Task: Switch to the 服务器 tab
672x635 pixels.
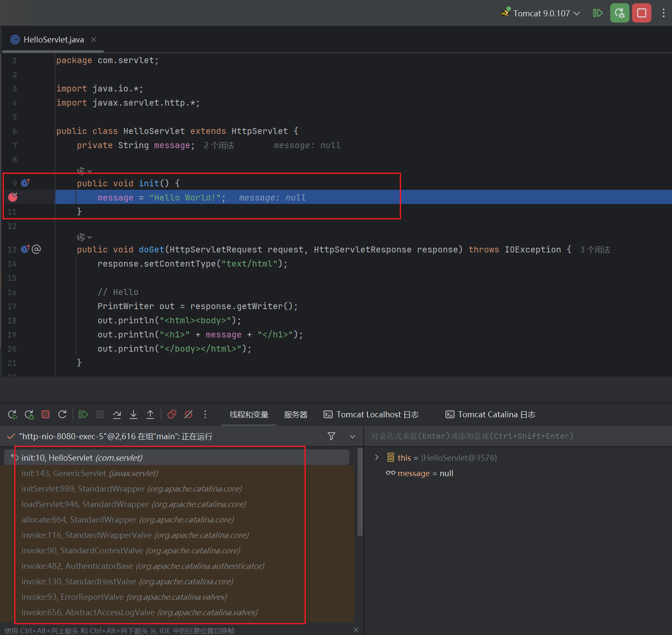Action: click(x=296, y=415)
